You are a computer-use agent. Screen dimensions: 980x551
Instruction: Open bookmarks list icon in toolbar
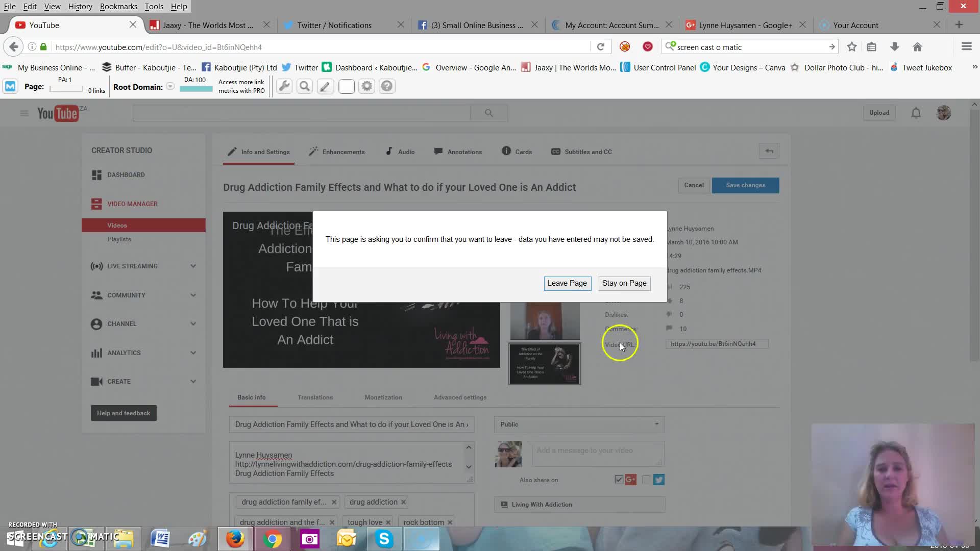pos(872,47)
